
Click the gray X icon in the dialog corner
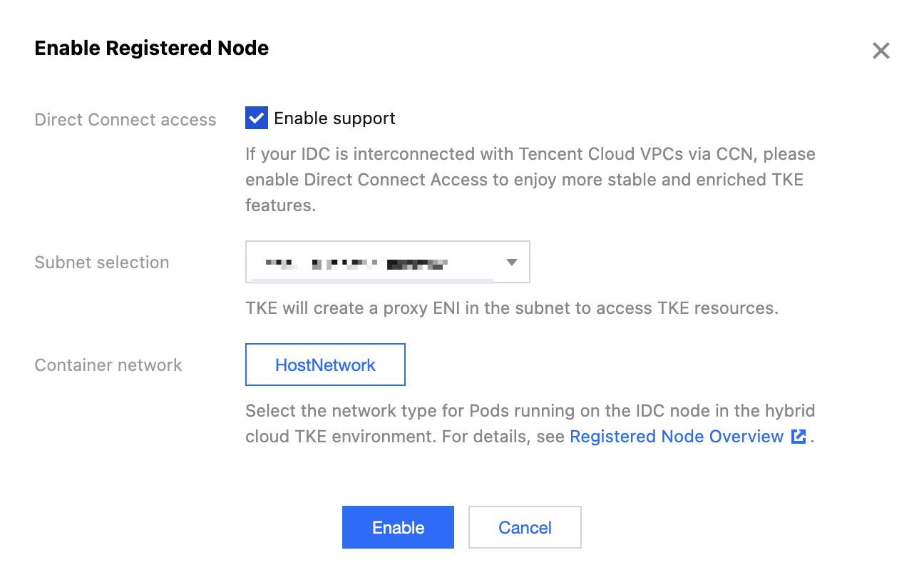(x=881, y=51)
